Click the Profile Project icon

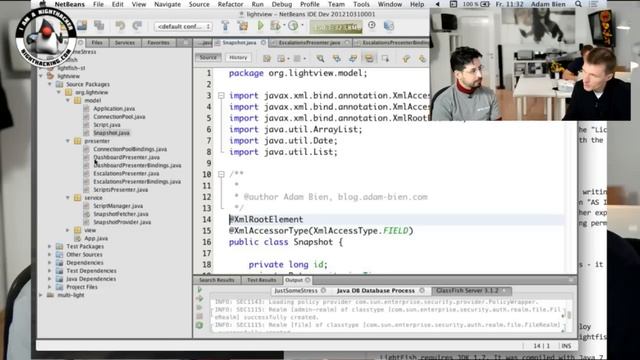click(x=293, y=26)
